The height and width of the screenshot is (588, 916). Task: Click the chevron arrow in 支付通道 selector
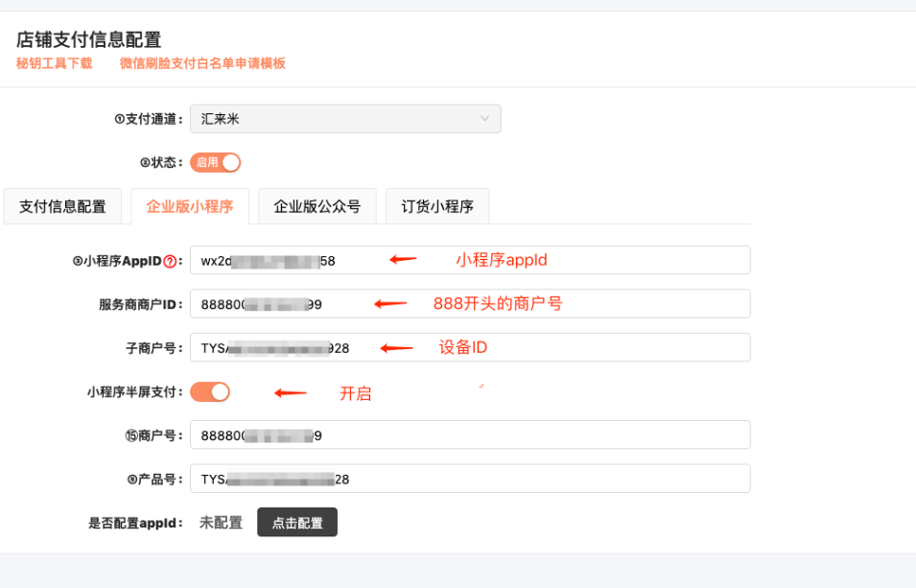click(x=485, y=119)
